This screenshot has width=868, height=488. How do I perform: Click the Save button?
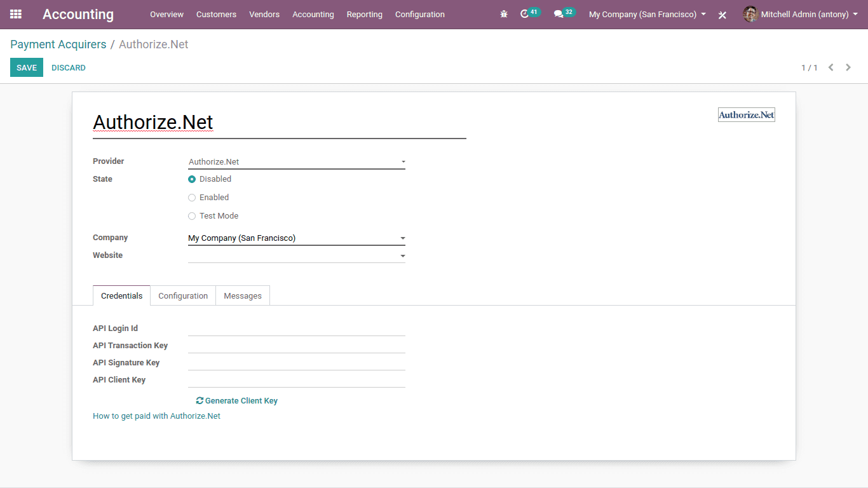click(27, 67)
